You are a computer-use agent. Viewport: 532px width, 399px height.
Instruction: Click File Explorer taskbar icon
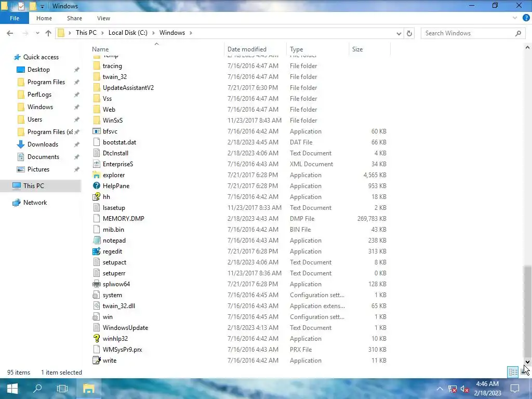88,389
